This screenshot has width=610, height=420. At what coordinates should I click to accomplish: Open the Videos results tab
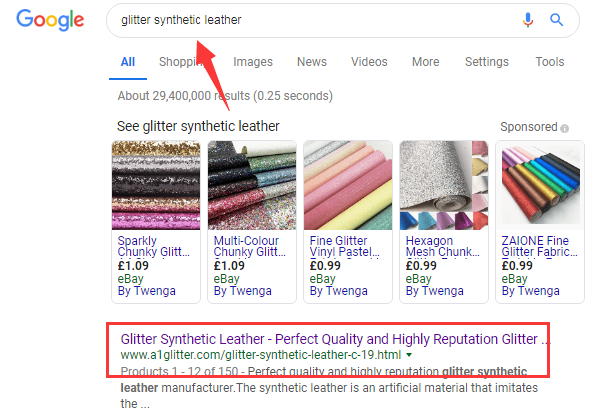369,62
